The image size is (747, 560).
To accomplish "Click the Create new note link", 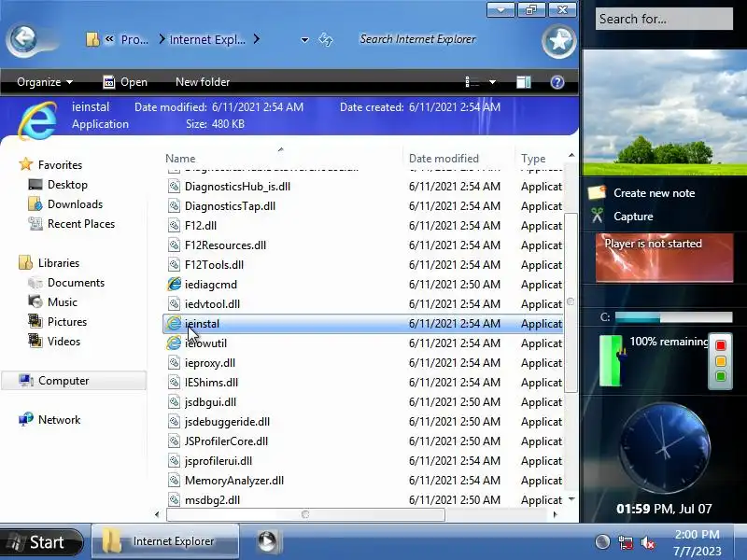I will (654, 193).
